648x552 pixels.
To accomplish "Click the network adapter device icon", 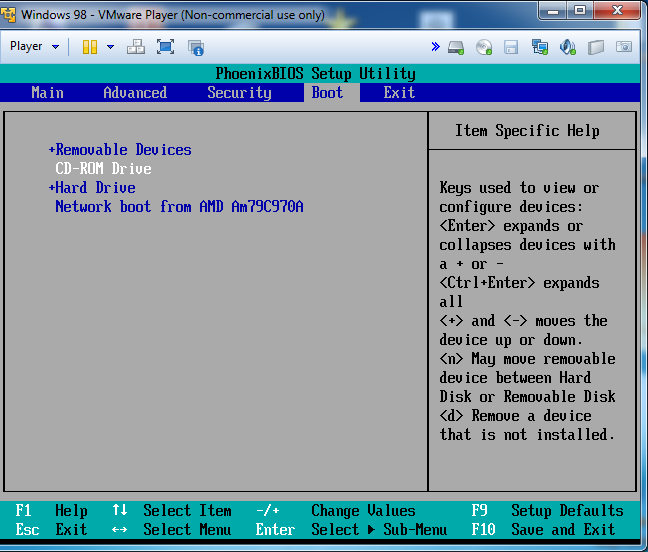I will pyautogui.click(x=540, y=46).
